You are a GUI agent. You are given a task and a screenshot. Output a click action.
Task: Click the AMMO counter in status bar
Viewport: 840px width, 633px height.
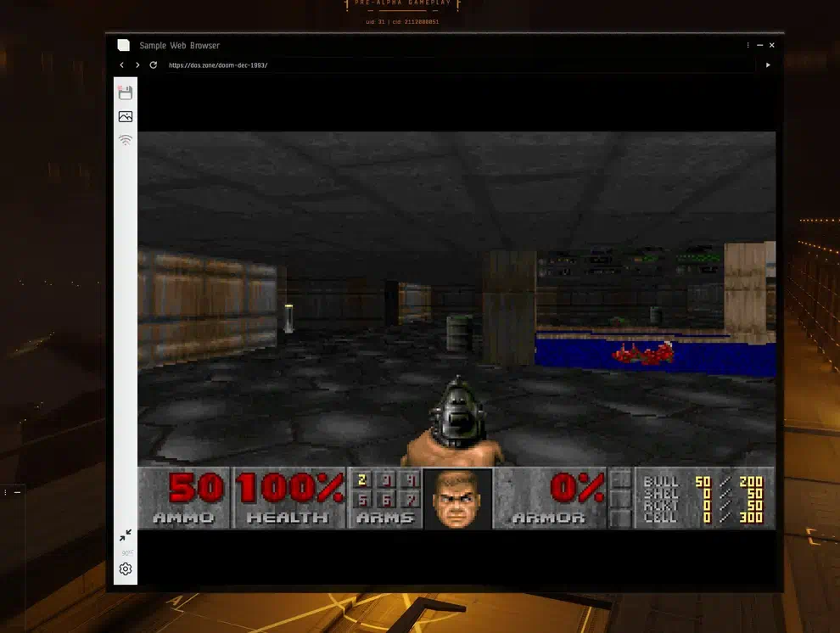click(184, 498)
